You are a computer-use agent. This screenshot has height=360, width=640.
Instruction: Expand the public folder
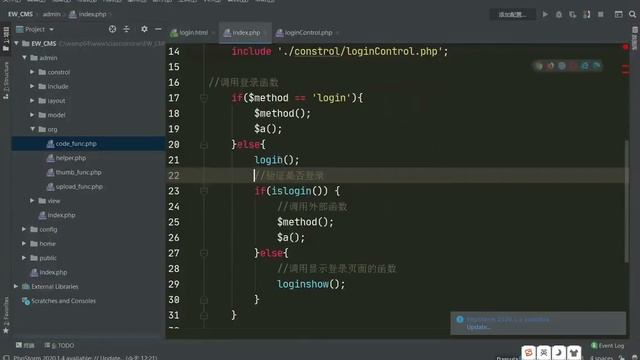point(24,258)
